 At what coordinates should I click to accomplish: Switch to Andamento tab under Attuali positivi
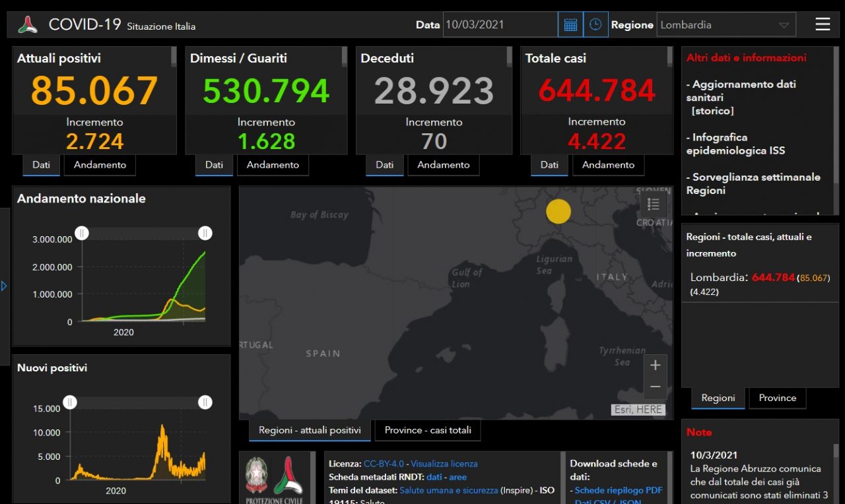pos(100,165)
